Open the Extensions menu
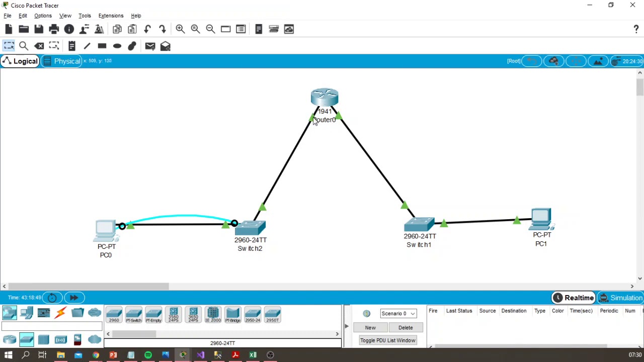 click(x=111, y=16)
